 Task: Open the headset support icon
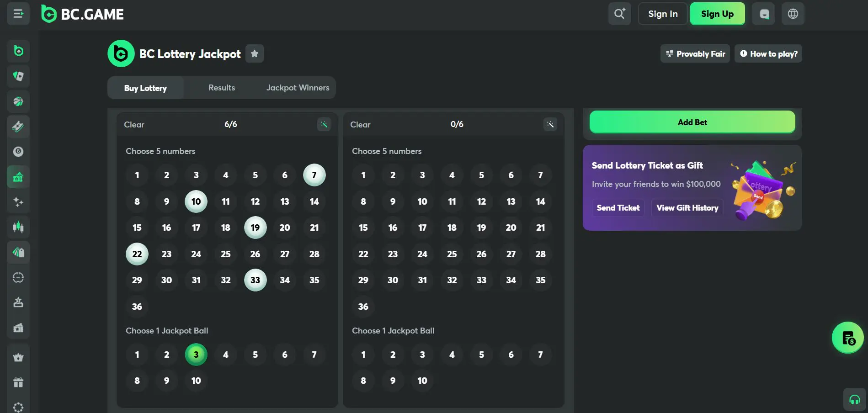854,400
